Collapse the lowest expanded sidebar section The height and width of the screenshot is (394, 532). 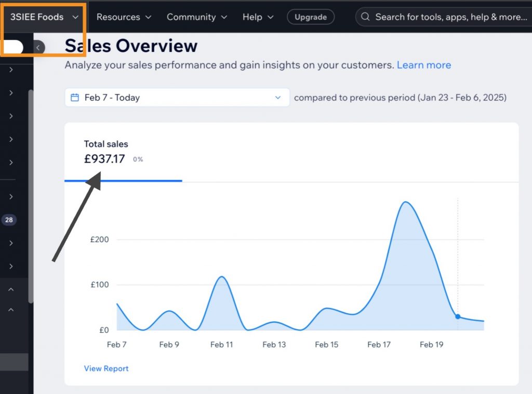[11, 310]
